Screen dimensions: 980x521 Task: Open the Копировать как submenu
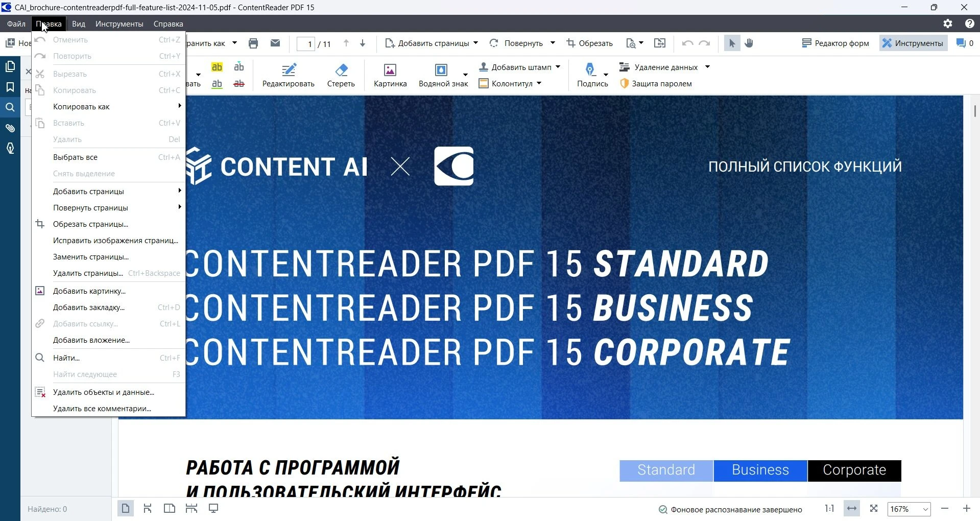point(108,107)
